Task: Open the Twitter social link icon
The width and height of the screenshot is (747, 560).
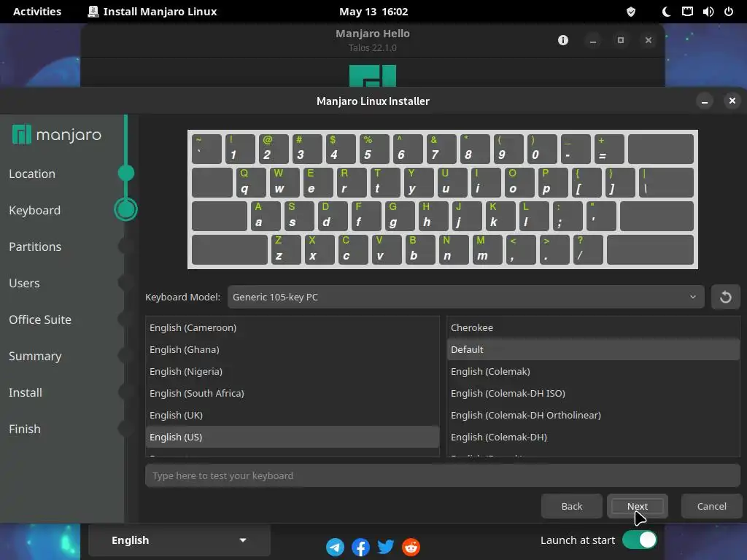Action: (x=386, y=547)
